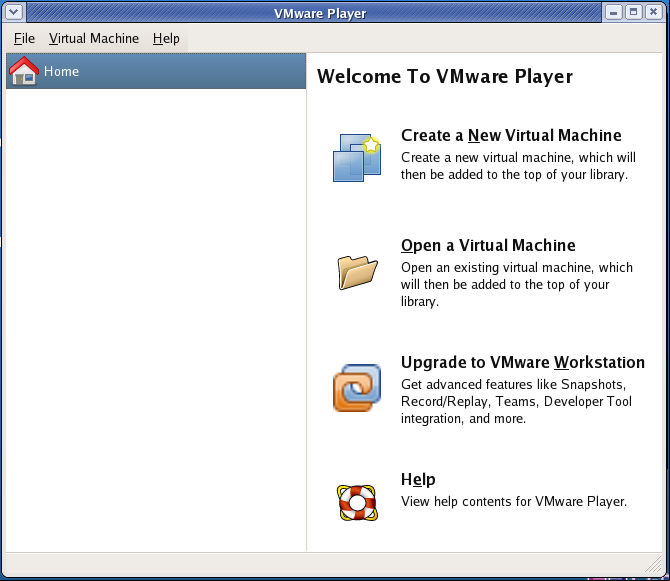Click the resize grip in status bar corner

pyautogui.click(x=653, y=563)
